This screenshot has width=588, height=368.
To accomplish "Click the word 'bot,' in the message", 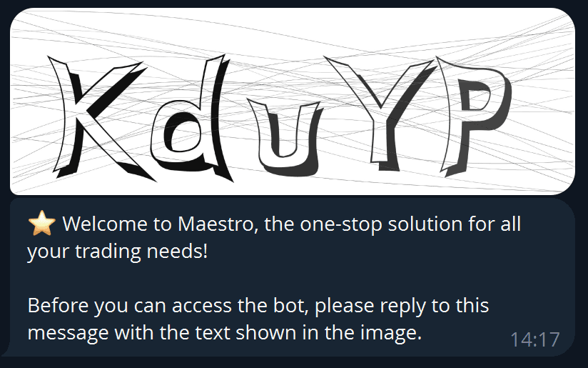I will tap(291, 305).
